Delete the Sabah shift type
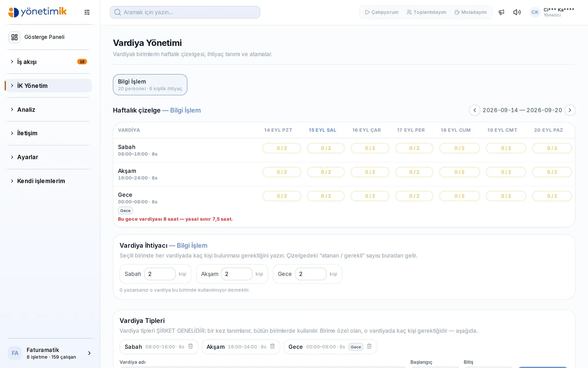Viewport: 588px width, 368px height. pyautogui.click(x=190, y=346)
